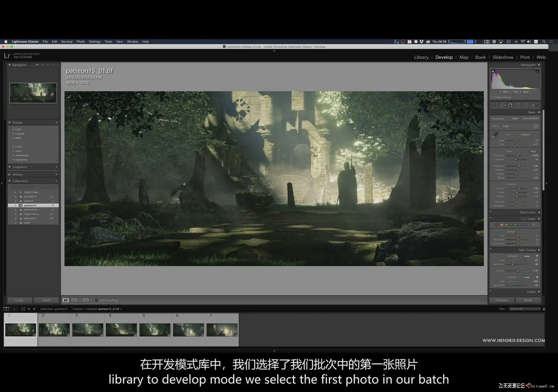558x392 pixels.
Task: Select the Crop Overlay tool
Action: pyautogui.click(x=494, y=105)
